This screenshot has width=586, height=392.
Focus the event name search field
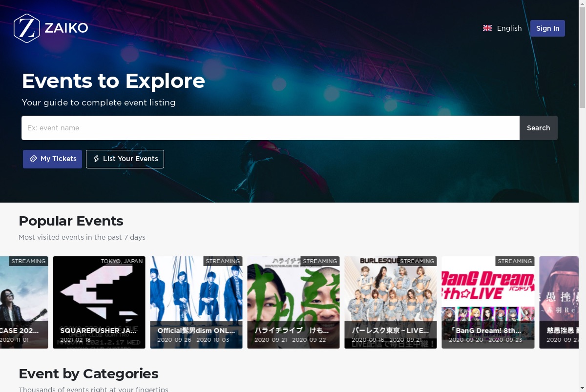(271, 128)
